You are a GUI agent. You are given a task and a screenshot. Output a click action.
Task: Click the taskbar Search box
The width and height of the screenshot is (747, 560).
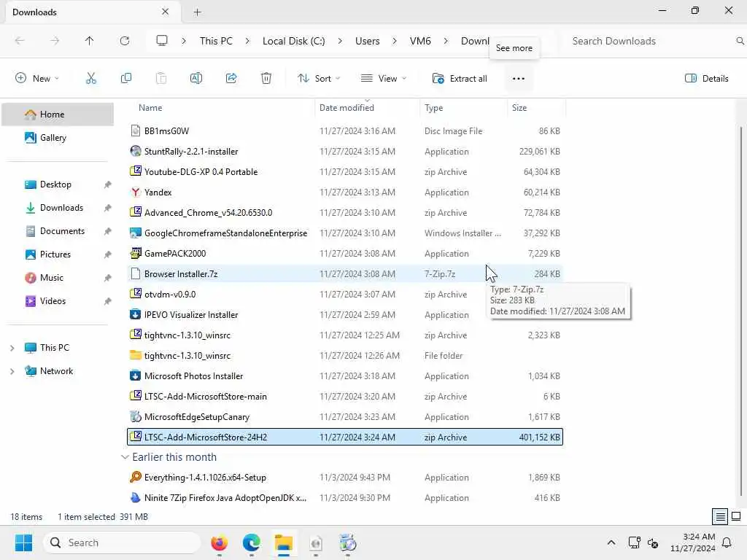[x=122, y=542]
